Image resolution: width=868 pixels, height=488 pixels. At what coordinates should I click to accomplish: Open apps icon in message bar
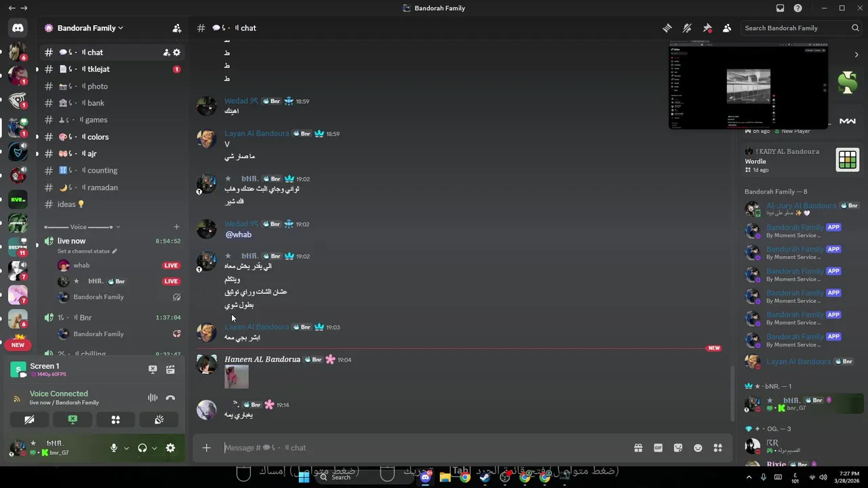pyautogui.click(x=717, y=447)
